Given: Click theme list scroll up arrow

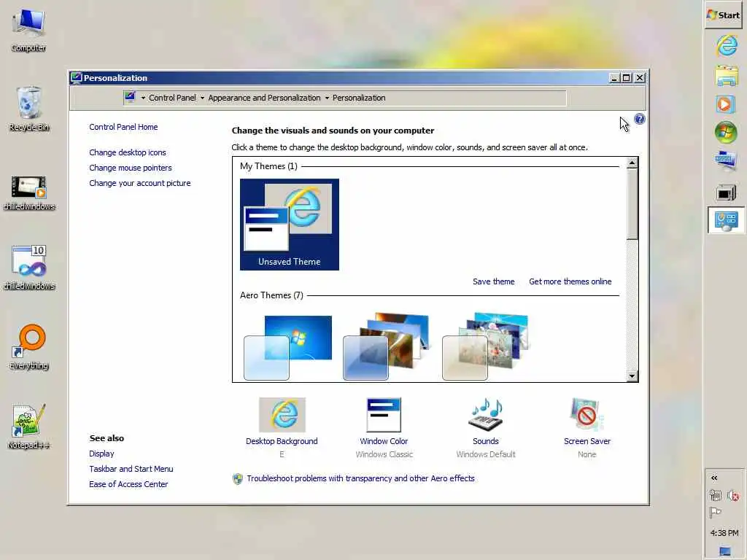Looking at the screenshot, I should [x=632, y=163].
